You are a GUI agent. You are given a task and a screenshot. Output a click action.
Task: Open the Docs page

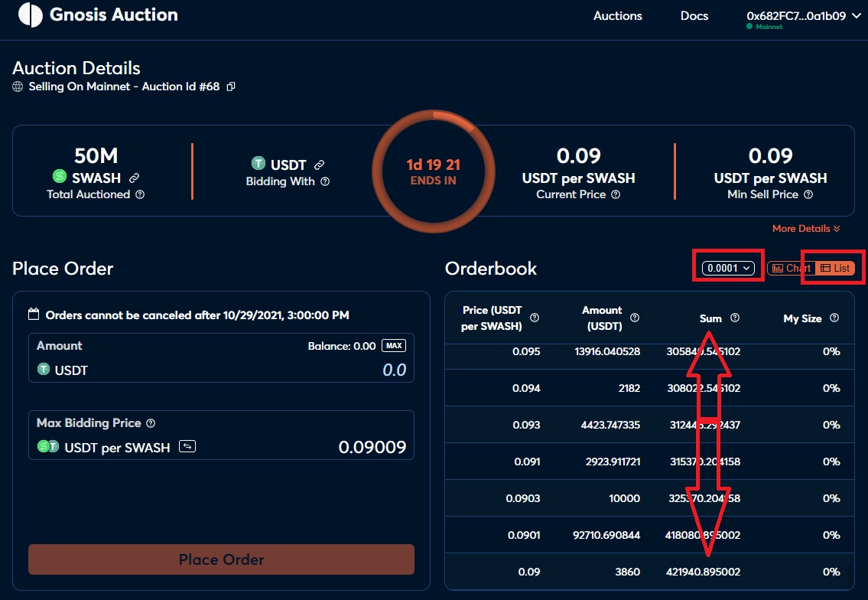coord(694,16)
